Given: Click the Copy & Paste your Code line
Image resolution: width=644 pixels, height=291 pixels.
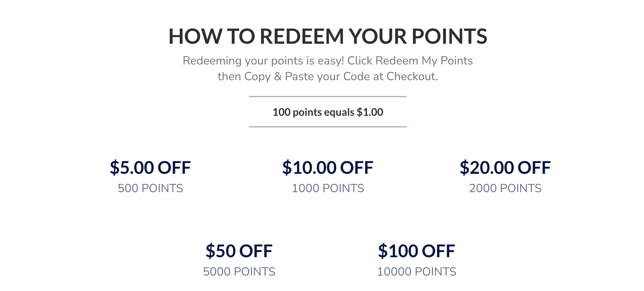Looking at the screenshot, I should [x=328, y=76].
